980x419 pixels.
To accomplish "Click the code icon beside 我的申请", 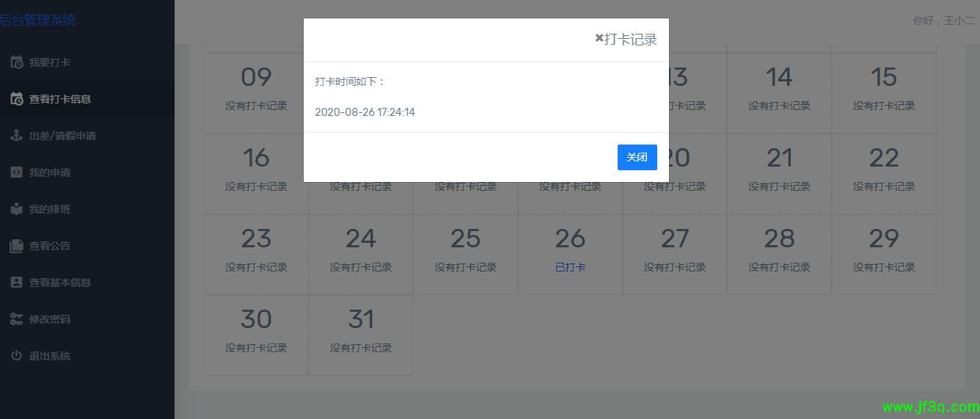I will coord(16,172).
